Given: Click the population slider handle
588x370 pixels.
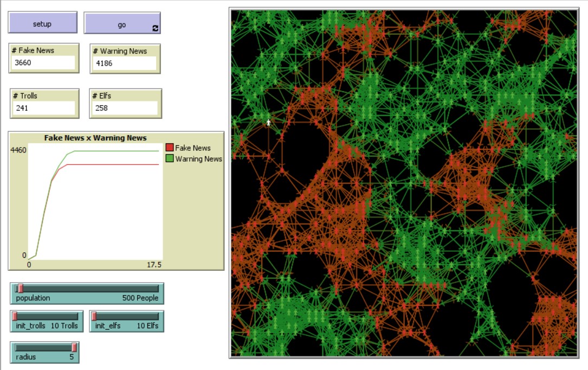Looking at the screenshot, I should [20, 288].
